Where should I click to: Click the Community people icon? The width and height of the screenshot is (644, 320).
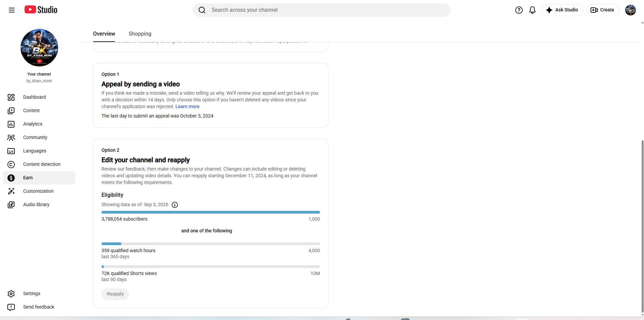click(11, 138)
